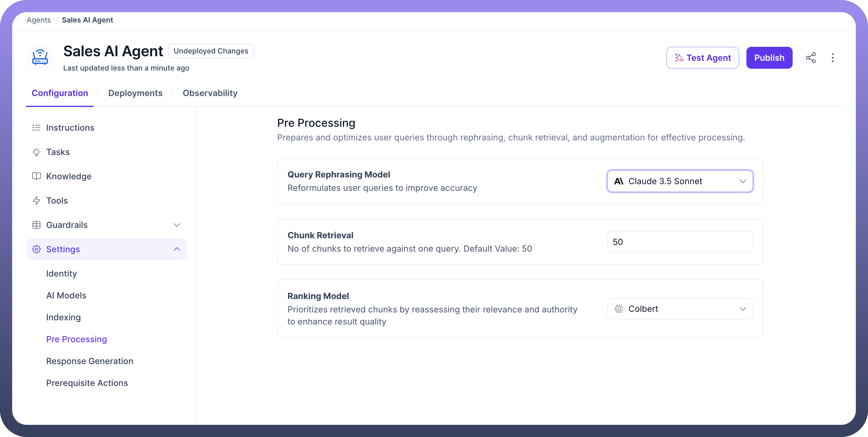The height and width of the screenshot is (437, 868).
Task: Click the Settings gear icon in sidebar
Action: tap(36, 249)
